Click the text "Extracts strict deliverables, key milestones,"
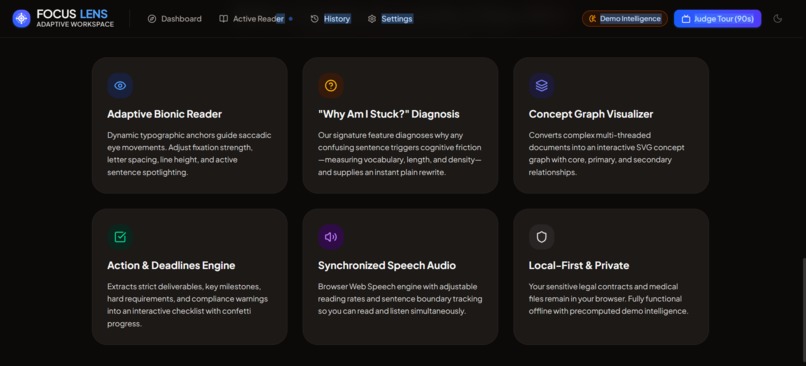Viewport: 806px width, 366px height. (x=184, y=286)
